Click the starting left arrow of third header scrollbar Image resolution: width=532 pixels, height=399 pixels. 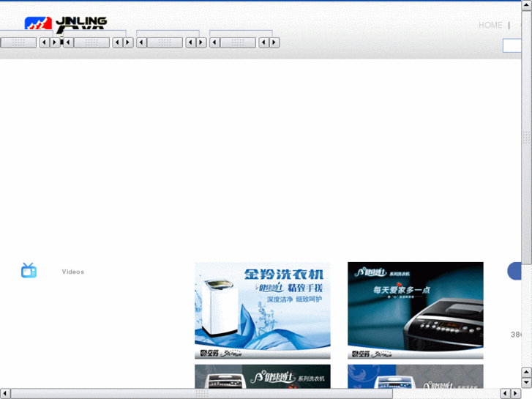[141, 42]
